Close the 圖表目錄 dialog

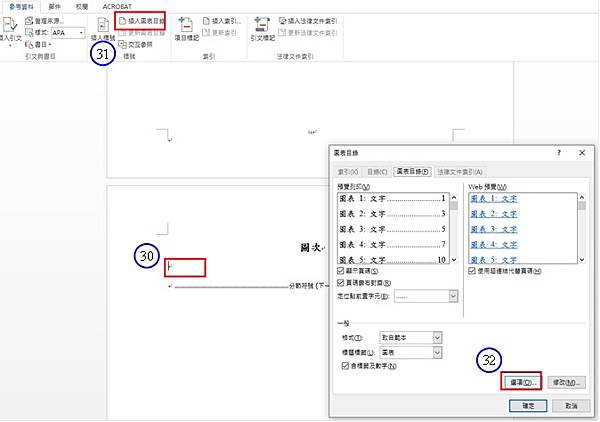tap(582, 153)
